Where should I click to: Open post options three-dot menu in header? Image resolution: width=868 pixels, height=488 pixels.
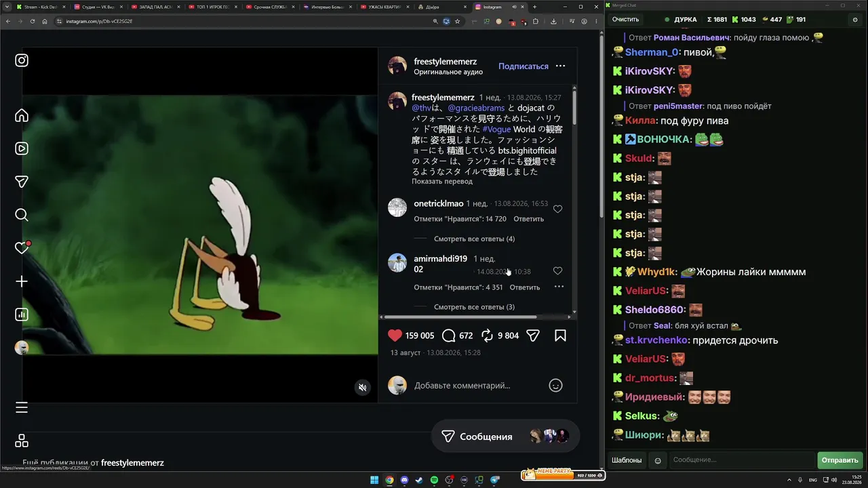click(x=560, y=66)
